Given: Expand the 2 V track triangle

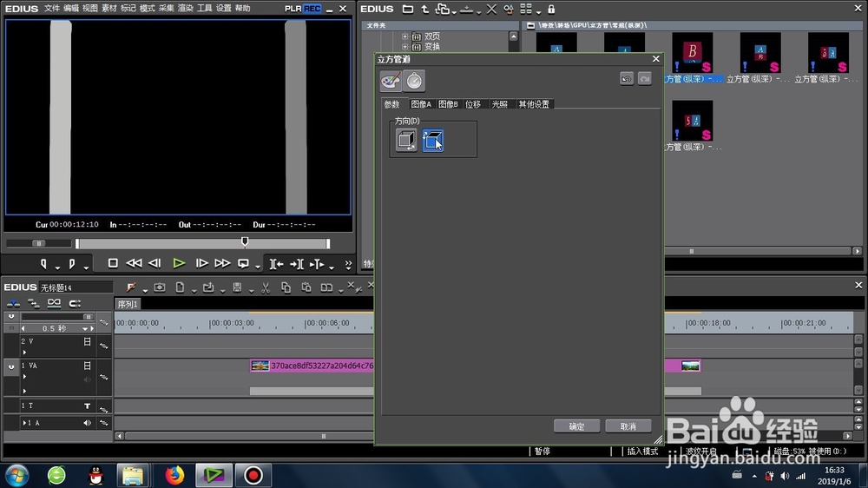Looking at the screenshot, I should click(x=24, y=352).
